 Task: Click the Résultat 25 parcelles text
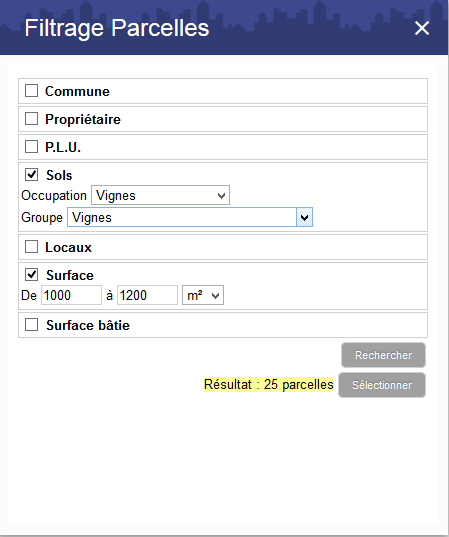[x=269, y=385]
